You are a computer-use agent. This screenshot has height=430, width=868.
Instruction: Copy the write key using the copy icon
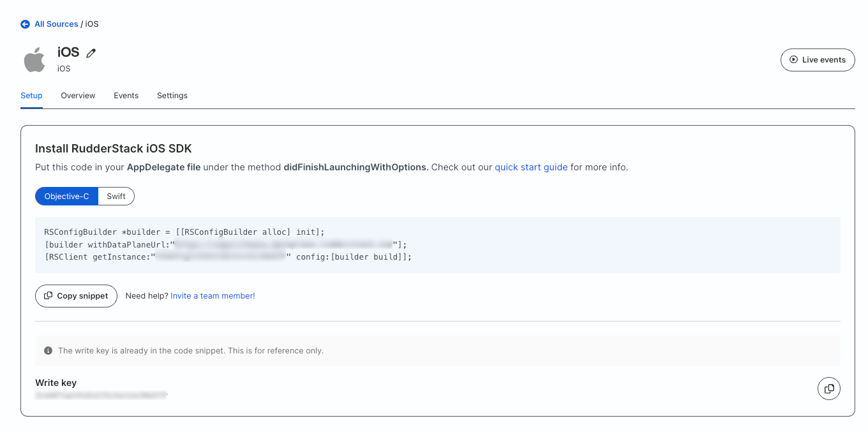pos(829,389)
